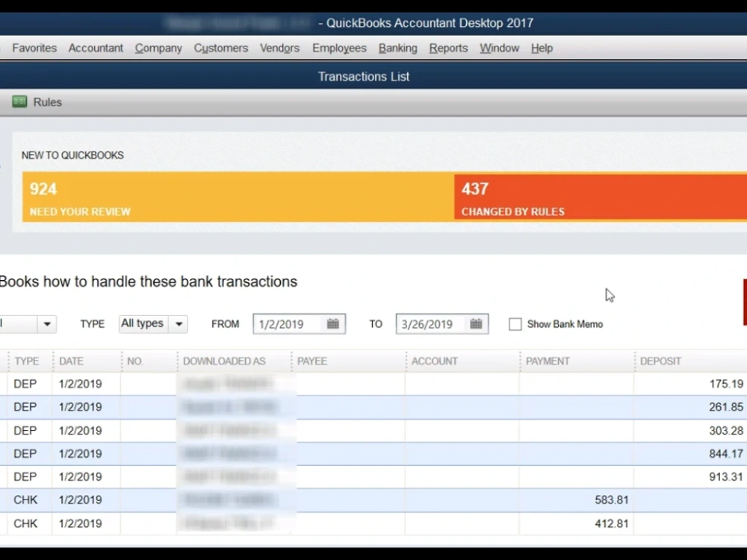Select the deposit amount 175.19

click(726, 384)
